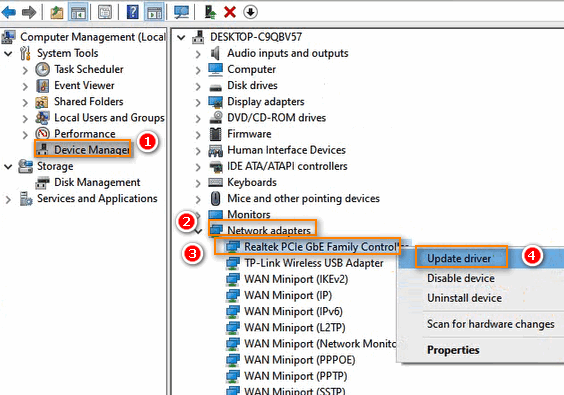Open the Help question mark icon

point(133,12)
